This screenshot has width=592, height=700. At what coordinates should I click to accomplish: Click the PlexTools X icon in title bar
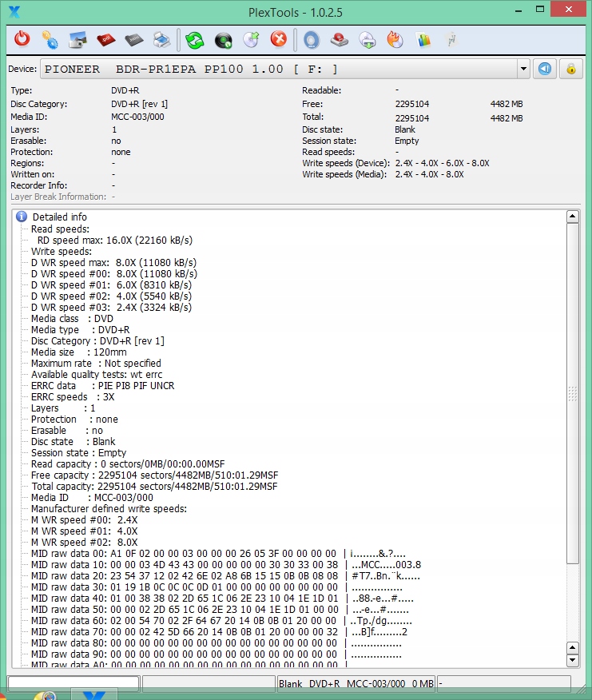[x=14, y=11]
